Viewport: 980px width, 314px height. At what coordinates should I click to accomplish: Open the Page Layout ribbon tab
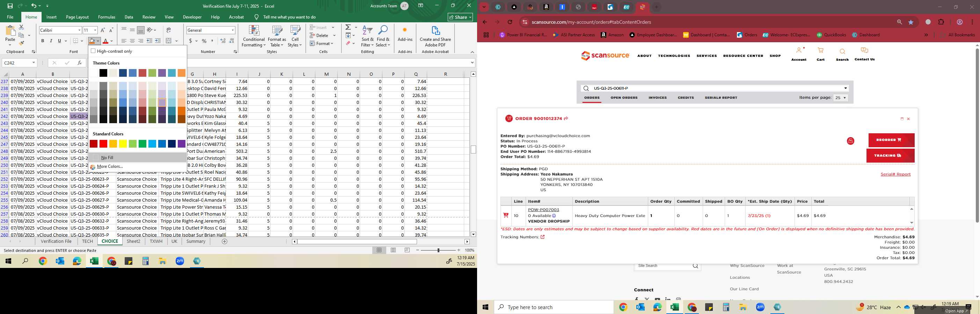[77, 17]
